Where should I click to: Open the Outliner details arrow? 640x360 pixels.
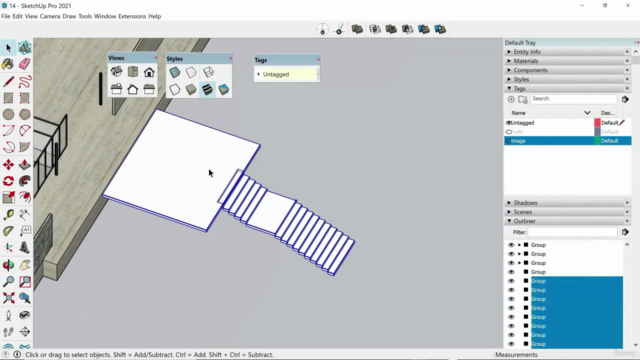(625, 232)
